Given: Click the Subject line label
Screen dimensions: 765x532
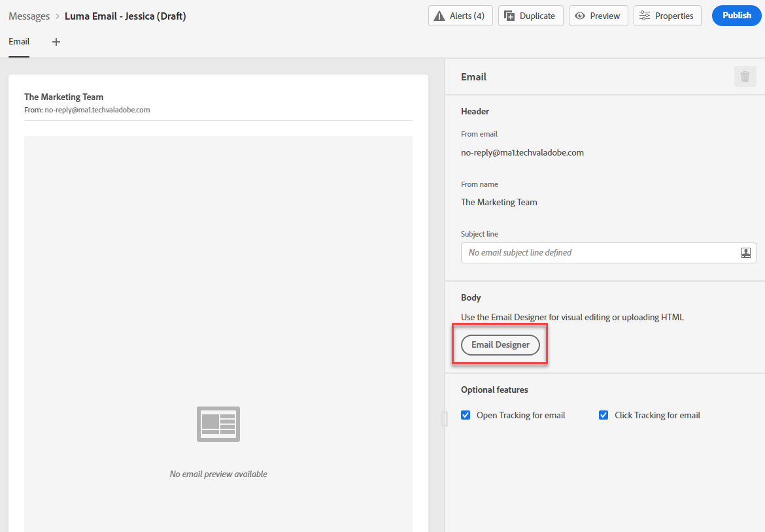Looking at the screenshot, I should pos(479,234).
